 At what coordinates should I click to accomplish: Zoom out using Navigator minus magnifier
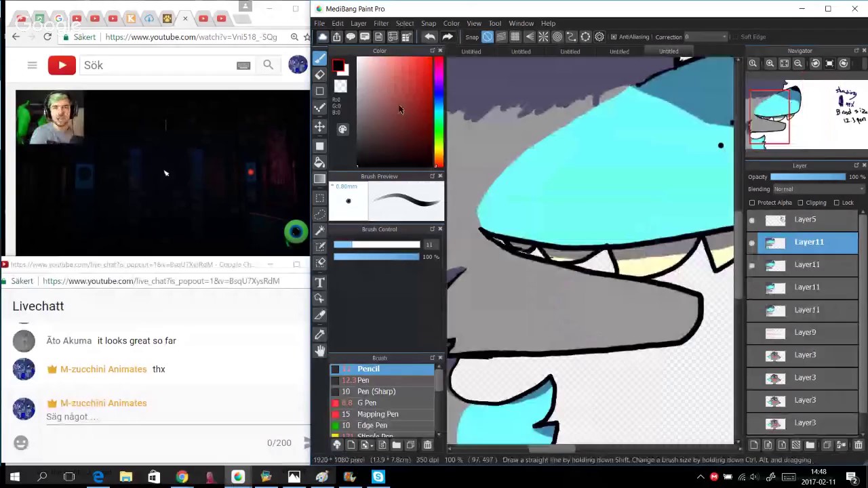(x=798, y=63)
